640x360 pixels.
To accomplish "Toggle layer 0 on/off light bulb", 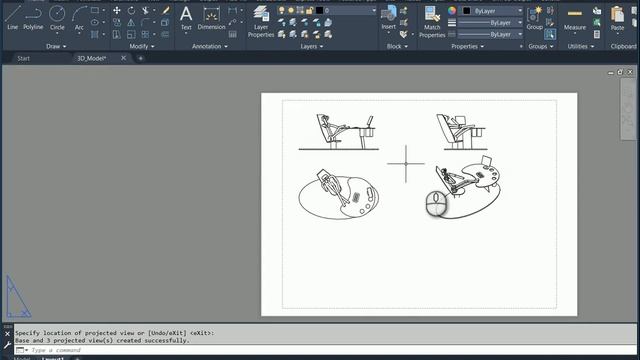I will pyautogui.click(x=281, y=10).
